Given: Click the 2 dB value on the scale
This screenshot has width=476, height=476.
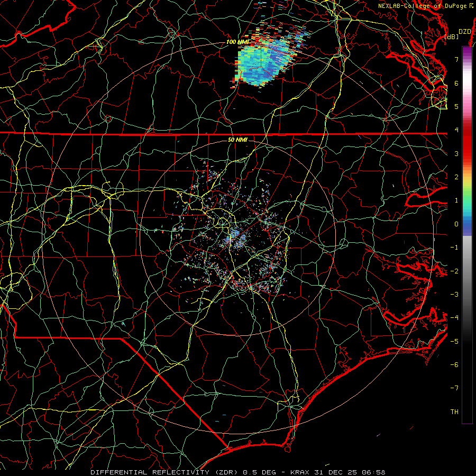Looking at the screenshot, I should tap(456, 177).
